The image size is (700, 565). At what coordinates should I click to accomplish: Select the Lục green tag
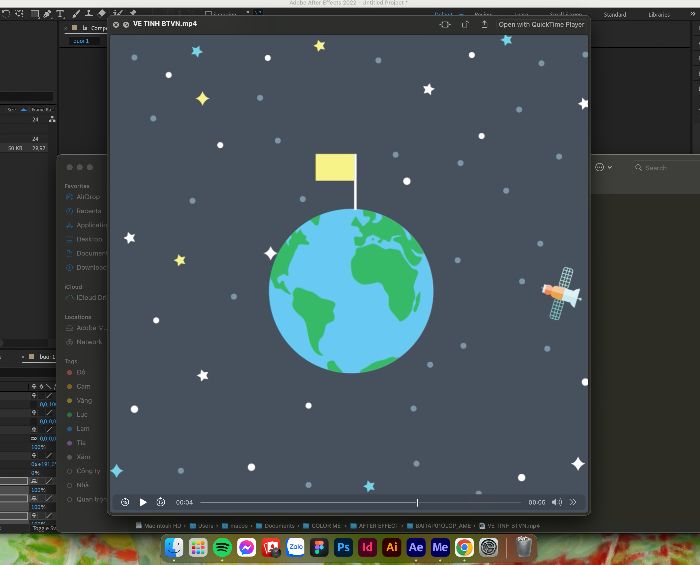77,415
